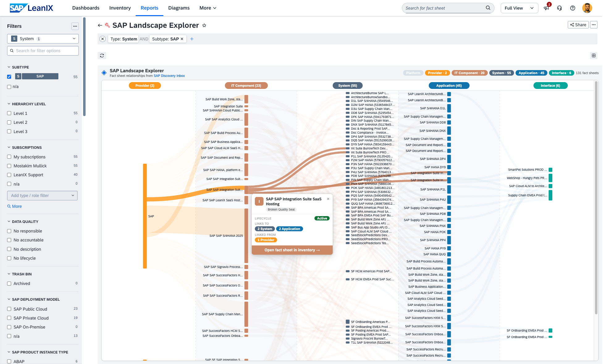Click the Search for filter options field
Screen dimensions: 607x364
click(x=43, y=51)
